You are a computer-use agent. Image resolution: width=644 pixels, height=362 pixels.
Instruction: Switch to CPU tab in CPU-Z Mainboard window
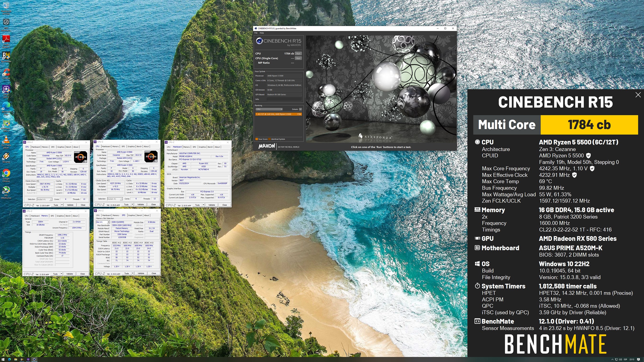[168, 147]
